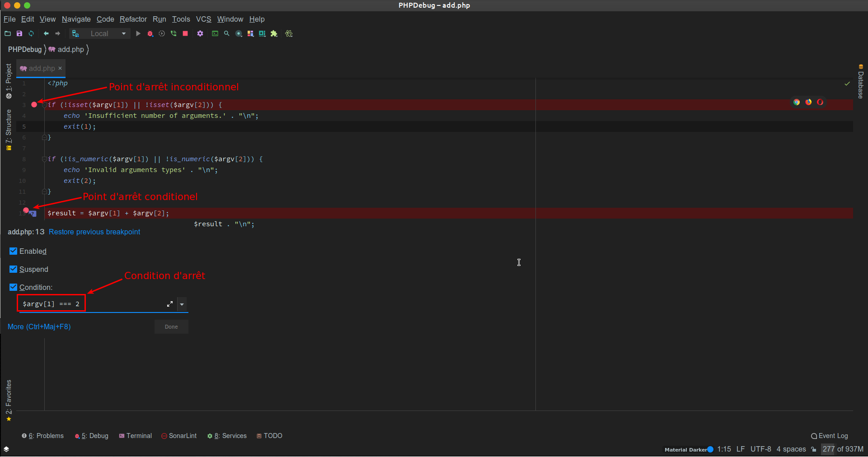The image size is (868, 457).
Task: Click the Search magnifier icon in toolbar
Action: 227,34
